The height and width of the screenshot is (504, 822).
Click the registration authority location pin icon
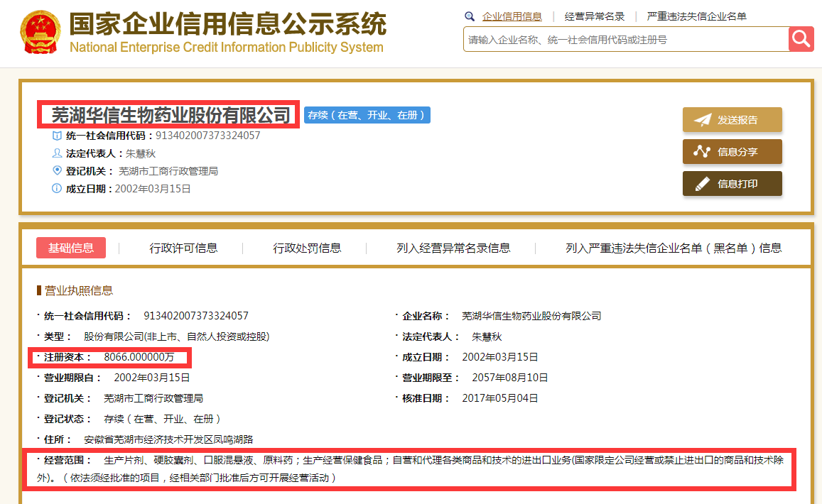click(x=57, y=171)
